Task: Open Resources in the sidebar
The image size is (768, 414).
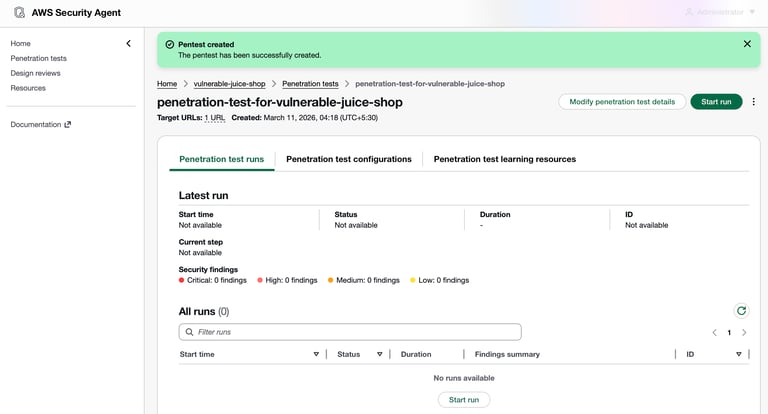Action: click(x=28, y=88)
